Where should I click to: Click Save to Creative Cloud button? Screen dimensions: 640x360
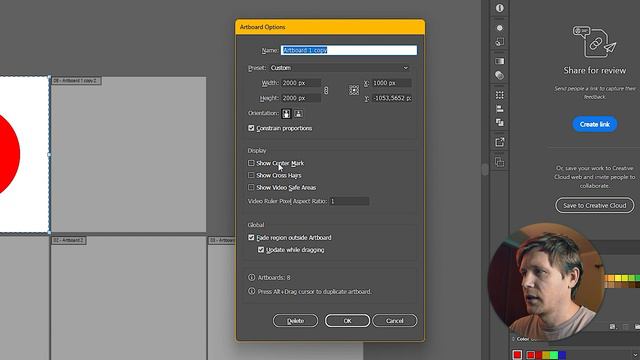595,205
